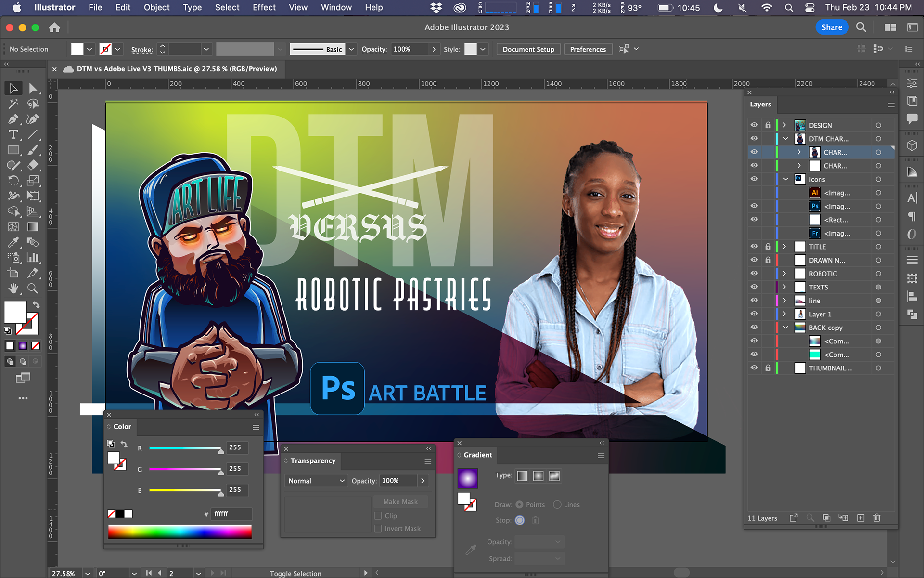The width and height of the screenshot is (924, 578).
Task: Open the Normal blending mode dropdown
Action: [316, 481]
